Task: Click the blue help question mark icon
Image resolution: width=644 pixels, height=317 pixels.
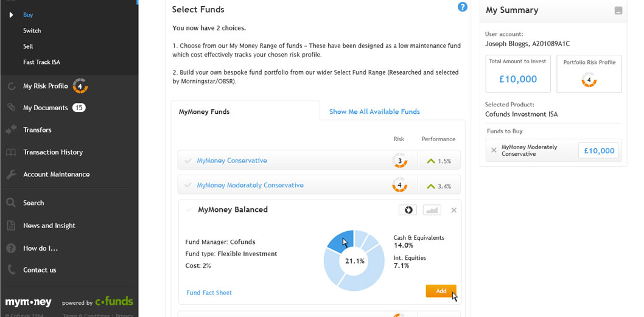Action: pyautogui.click(x=463, y=7)
